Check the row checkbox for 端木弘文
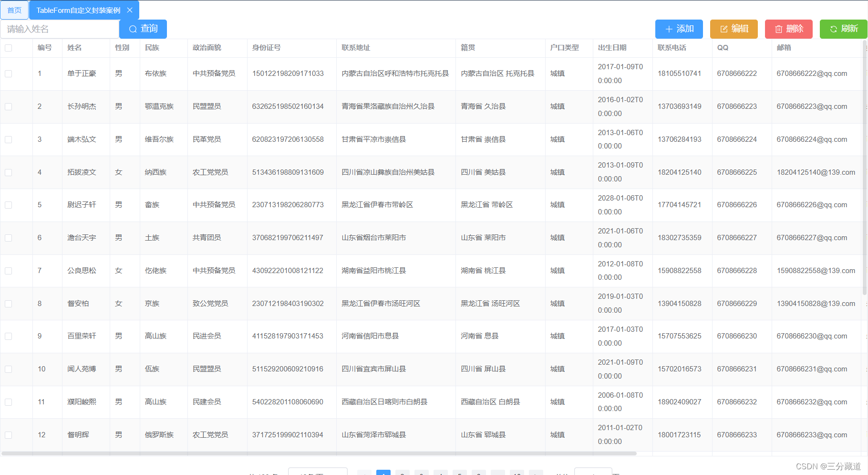Image resolution: width=868 pixels, height=475 pixels. point(8,139)
